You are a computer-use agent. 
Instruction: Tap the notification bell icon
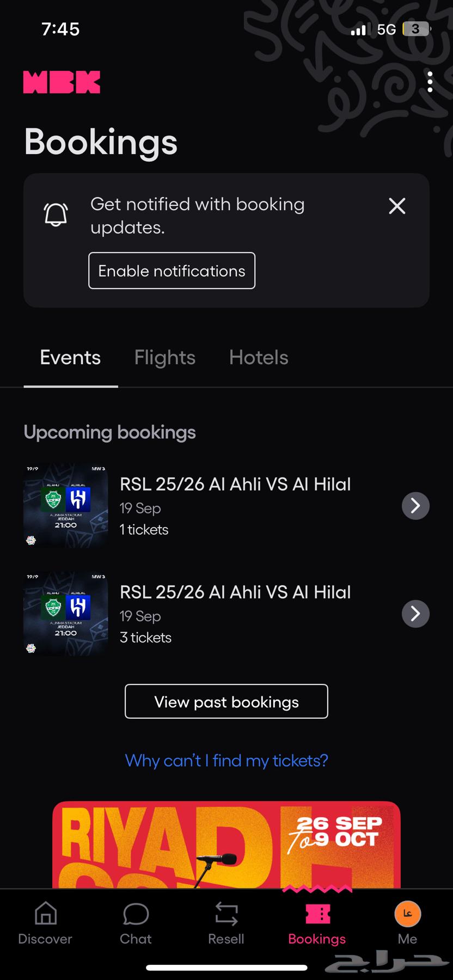tap(56, 214)
